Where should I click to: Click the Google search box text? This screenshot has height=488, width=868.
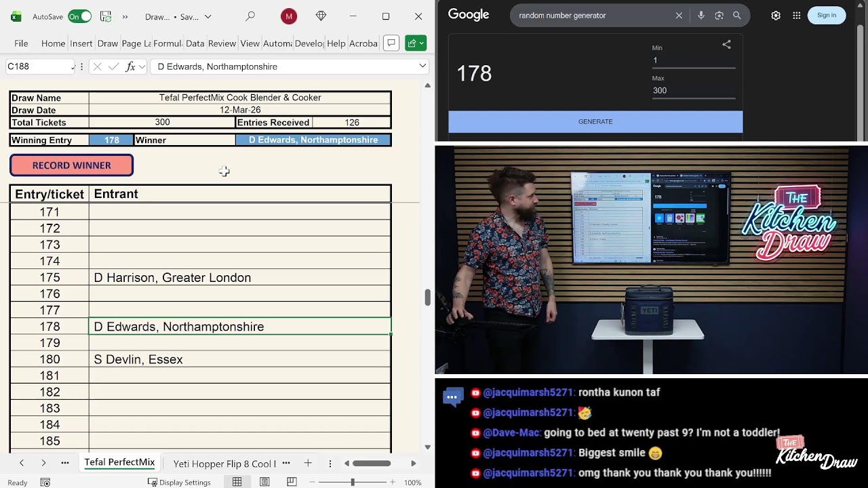(562, 16)
